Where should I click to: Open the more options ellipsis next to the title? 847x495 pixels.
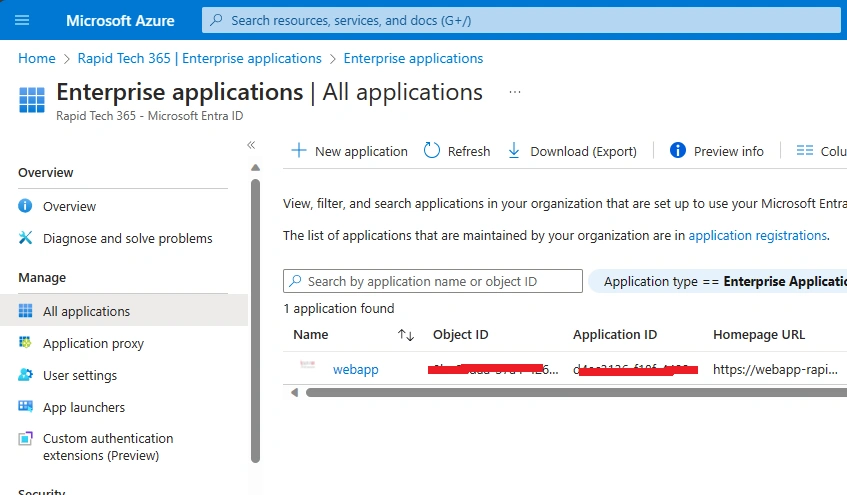(x=515, y=92)
